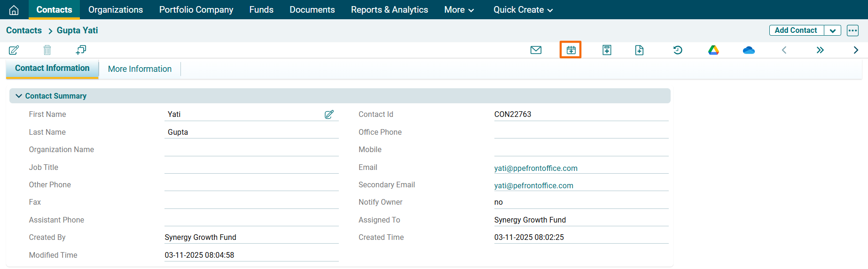Open the Reports & Analytics menu

(389, 10)
